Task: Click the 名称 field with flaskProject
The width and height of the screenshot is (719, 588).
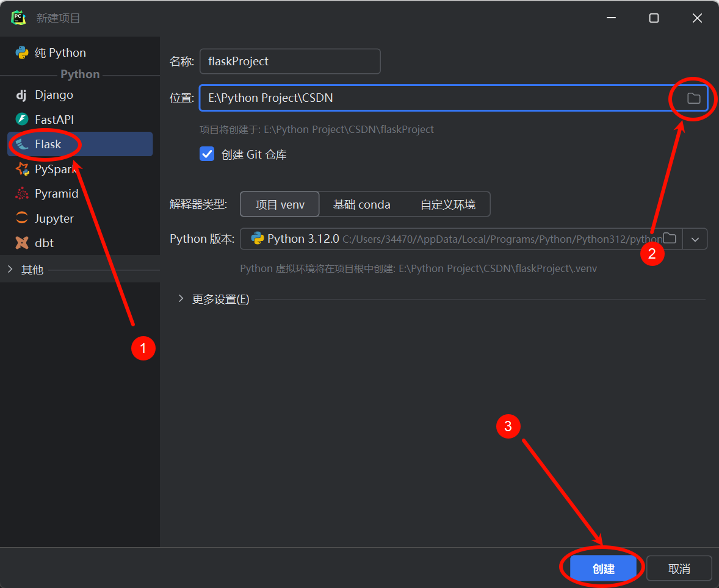Action: pos(291,62)
